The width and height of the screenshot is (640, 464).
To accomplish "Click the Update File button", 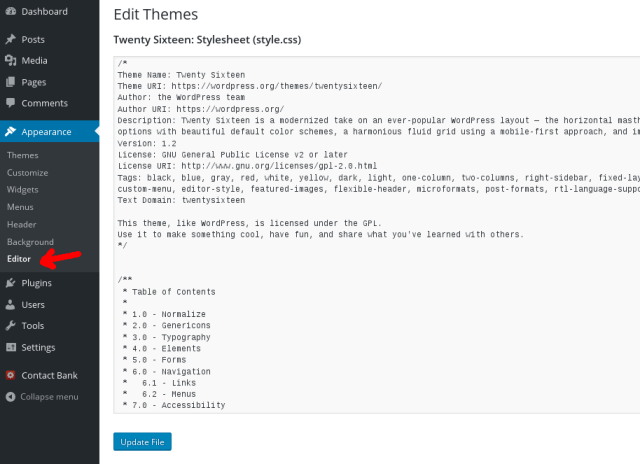I will click(142, 442).
